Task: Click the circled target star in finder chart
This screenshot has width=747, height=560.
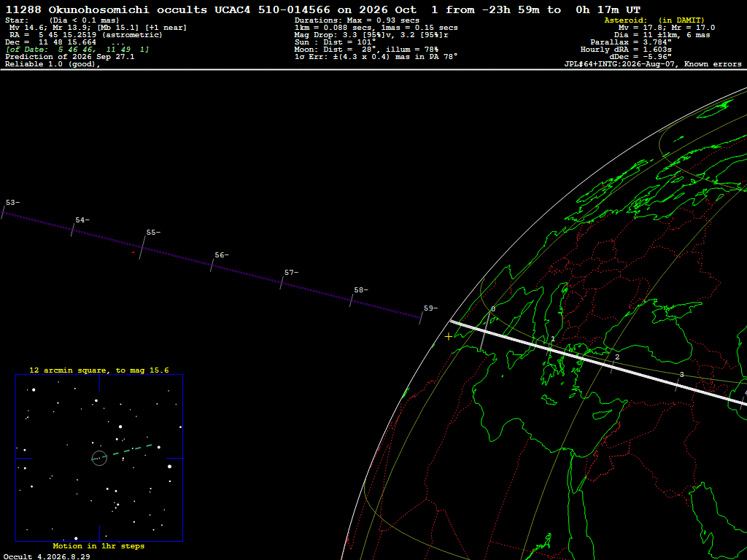Action: 99,458
